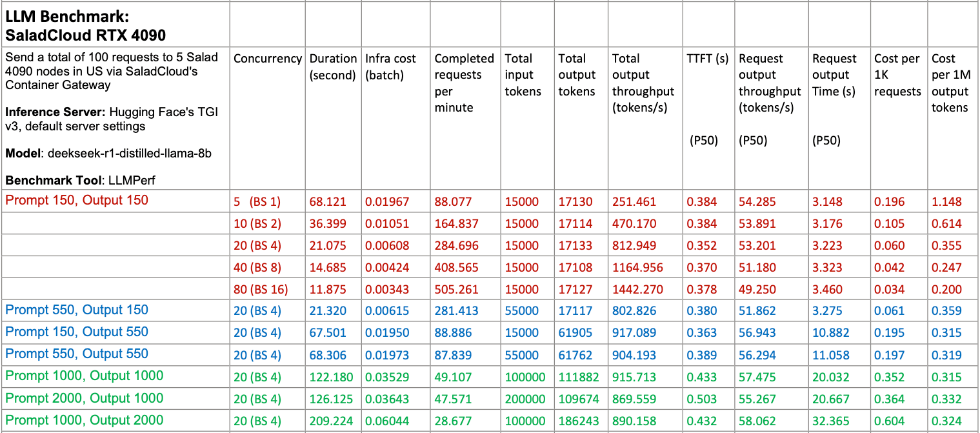Click the 'Concurrency' column header
980x433 pixels.
(x=268, y=59)
